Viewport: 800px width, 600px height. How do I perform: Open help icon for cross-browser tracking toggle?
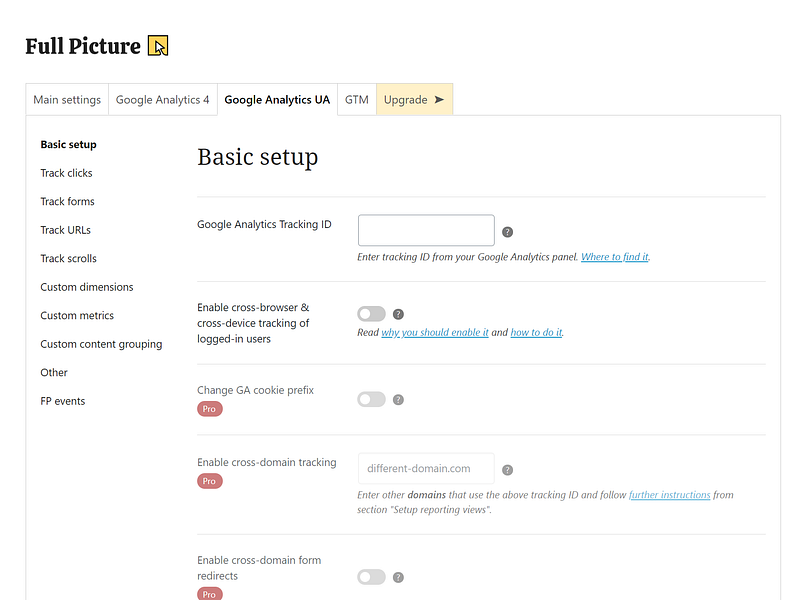click(x=398, y=314)
